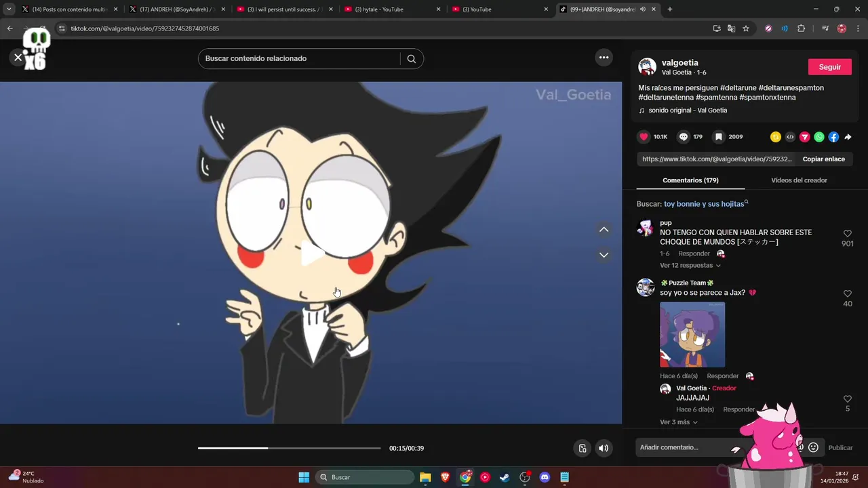Save the video with the bookmark icon
The image size is (868, 488).
(x=718, y=137)
